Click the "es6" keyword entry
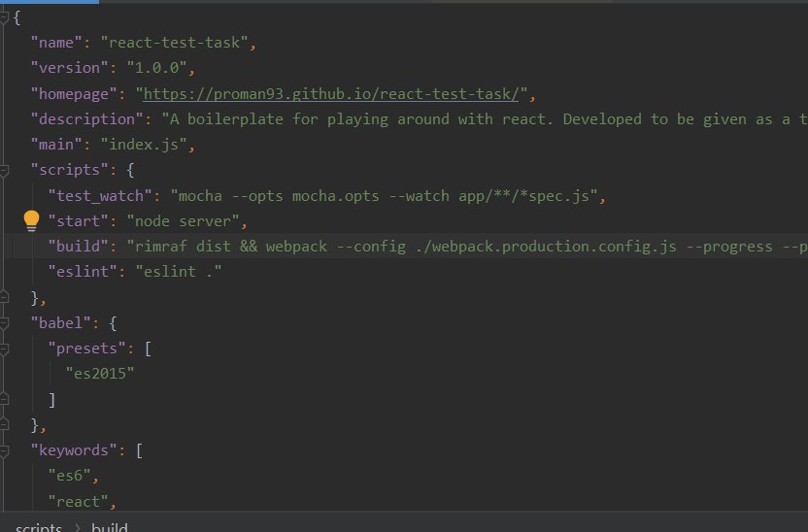 pos(70,476)
